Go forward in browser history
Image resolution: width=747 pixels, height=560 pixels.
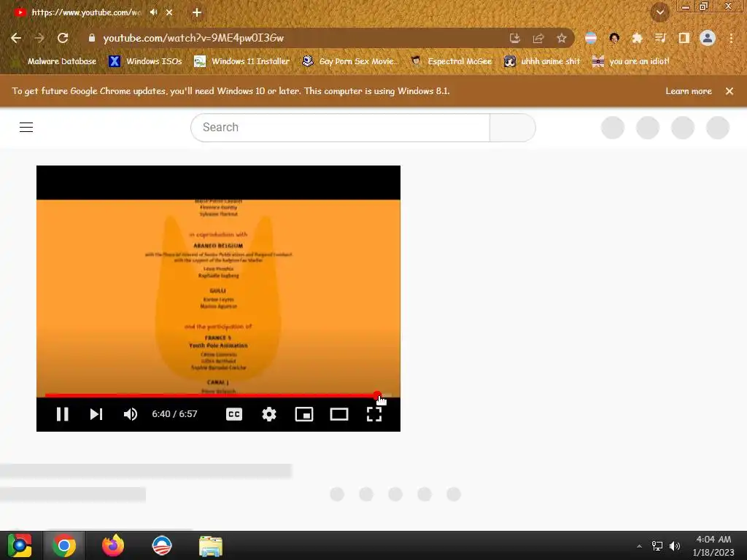(x=39, y=38)
